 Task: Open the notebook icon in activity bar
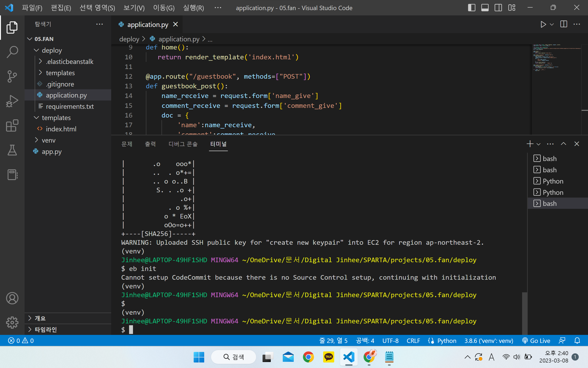12,175
